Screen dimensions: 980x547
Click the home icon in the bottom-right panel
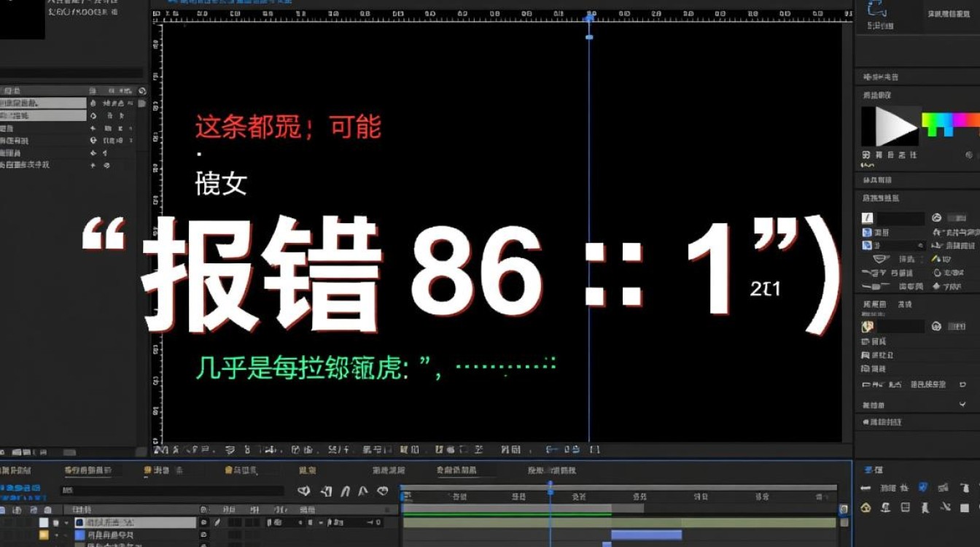pos(866,508)
